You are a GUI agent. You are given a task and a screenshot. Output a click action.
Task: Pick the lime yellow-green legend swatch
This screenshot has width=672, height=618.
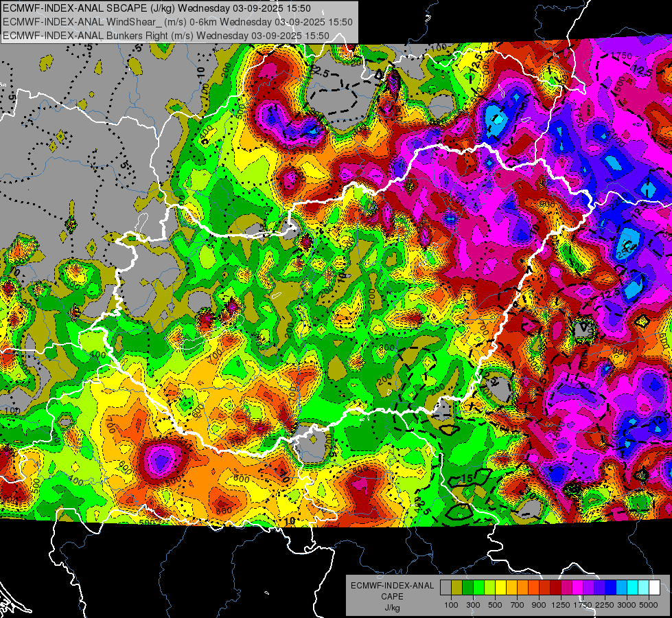(x=489, y=588)
